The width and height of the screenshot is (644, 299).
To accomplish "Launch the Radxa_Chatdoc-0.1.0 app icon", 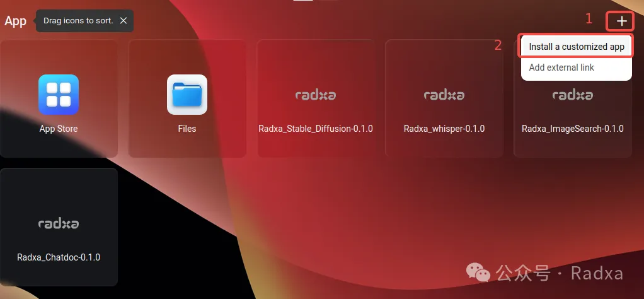I will [59, 224].
